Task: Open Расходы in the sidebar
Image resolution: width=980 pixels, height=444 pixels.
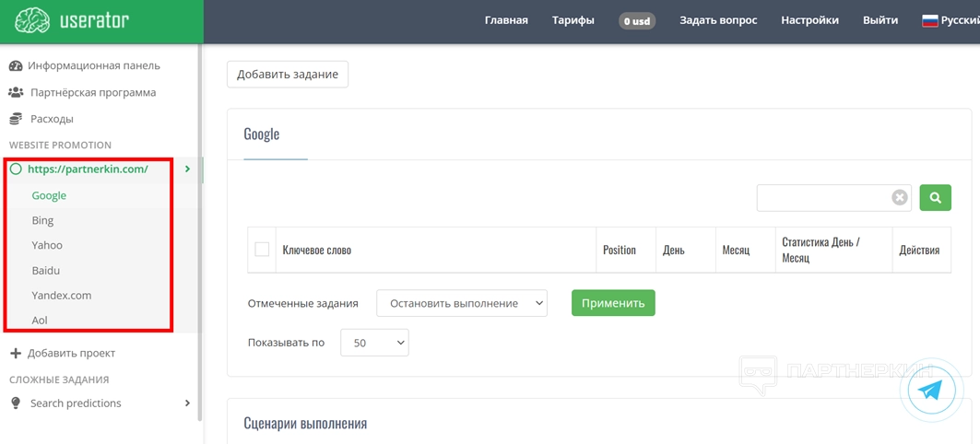Action: click(x=52, y=119)
